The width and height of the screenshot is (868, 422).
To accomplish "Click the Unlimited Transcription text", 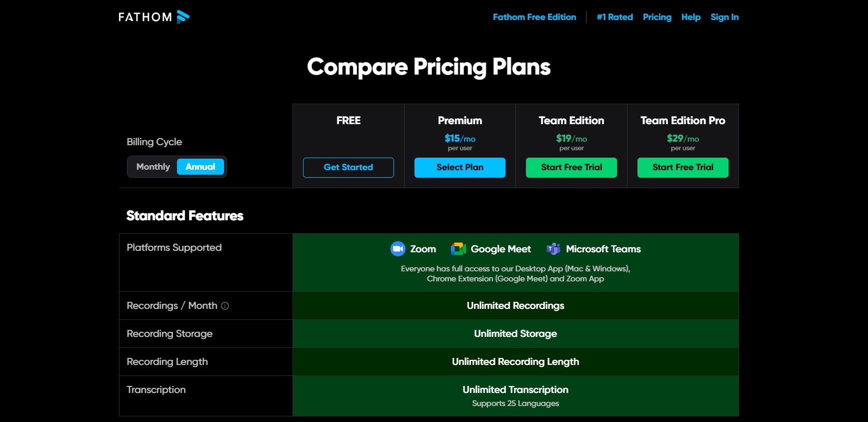I will click(x=515, y=389).
